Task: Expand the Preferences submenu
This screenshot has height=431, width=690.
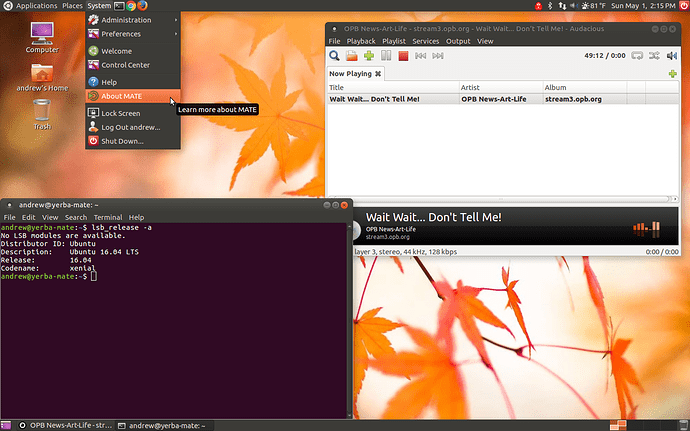Action: [x=133, y=34]
